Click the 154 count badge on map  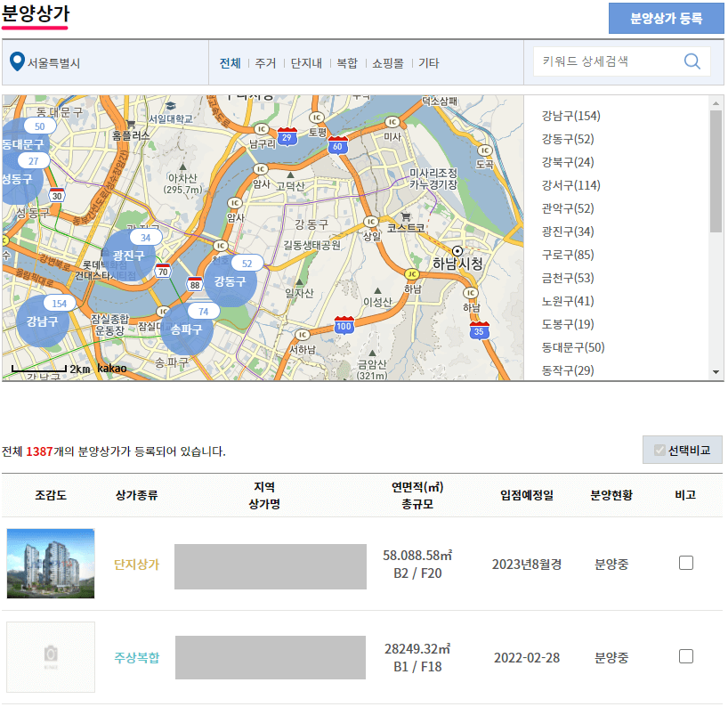[59, 304]
